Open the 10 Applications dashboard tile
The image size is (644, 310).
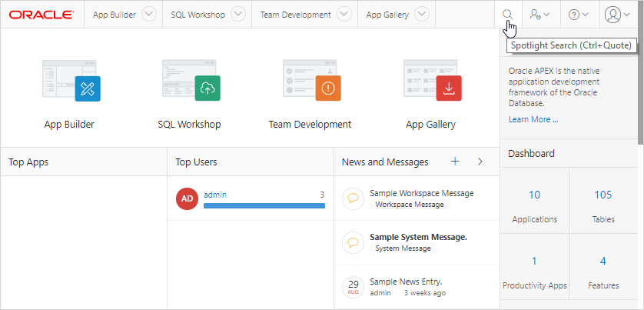(x=534, y=201)
